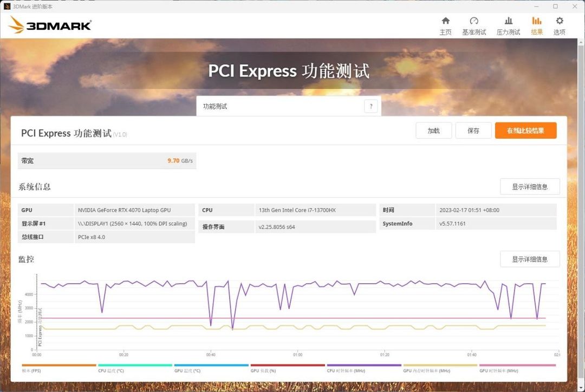Screen dimensions: 585x392
Task: Click the green CPU 温度 (°C) legend swatch
Action: point(135,365)
